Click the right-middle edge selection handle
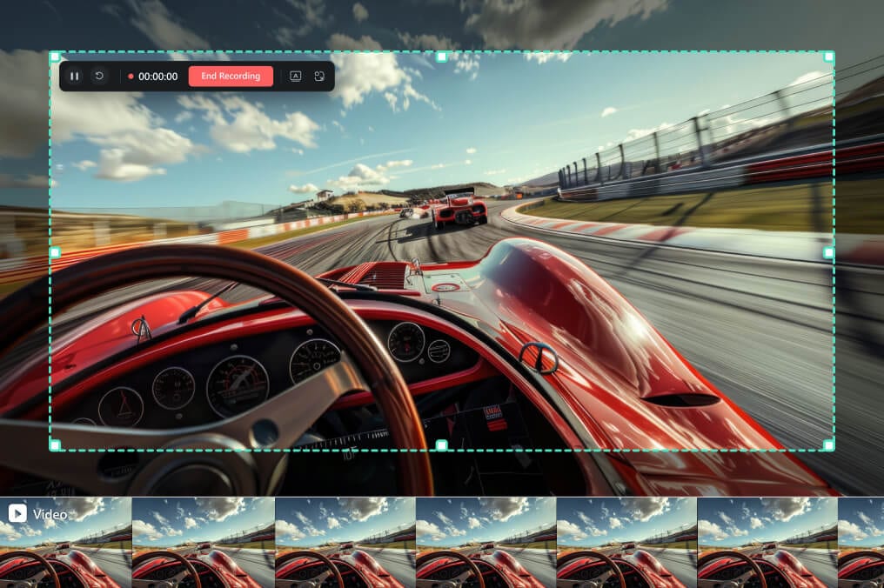884x588 pixels. 828,252
